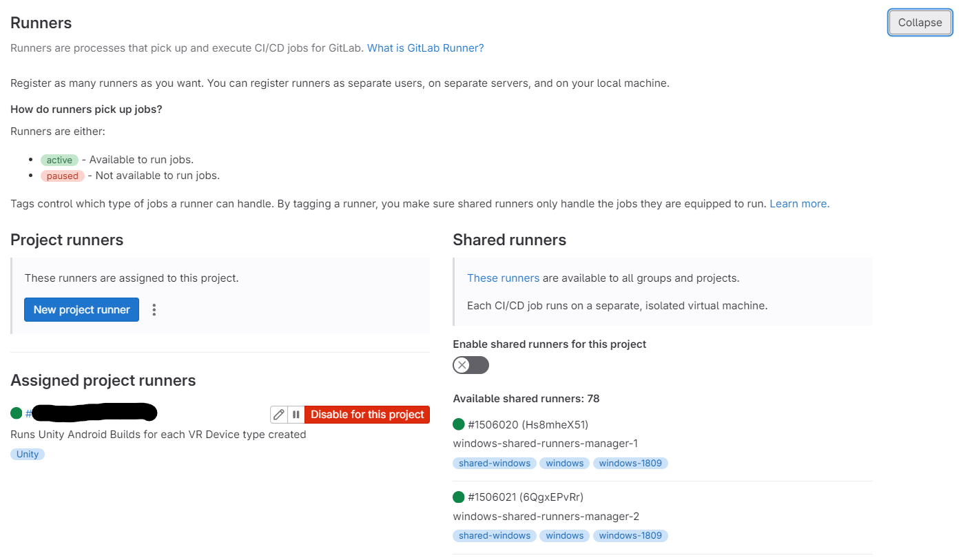Image resolution: width=972 pixels, height=560 pixels.
Task: Open the redacted assigned runner link
Action: (92, 413)
